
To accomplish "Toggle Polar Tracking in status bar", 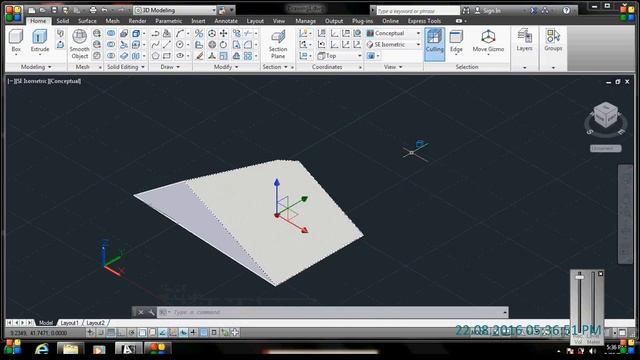I will (x=131, y=332).
